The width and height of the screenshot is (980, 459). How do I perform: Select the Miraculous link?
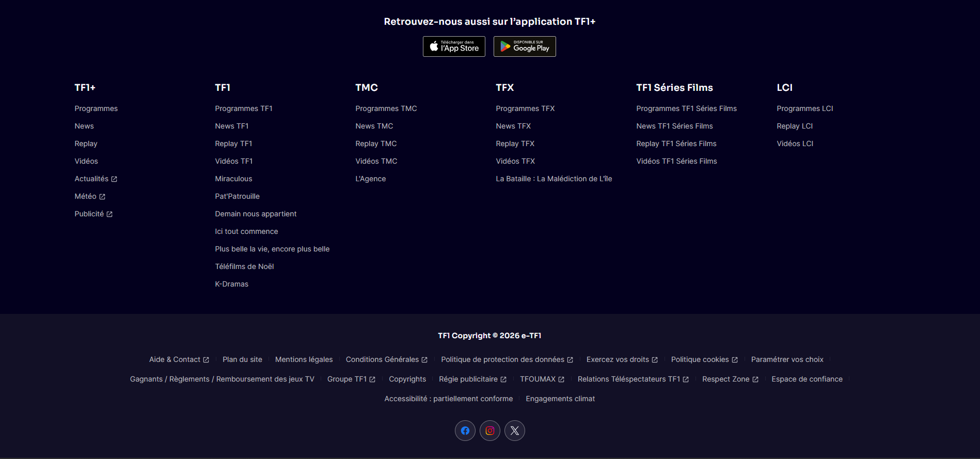(x=233, y=179)
